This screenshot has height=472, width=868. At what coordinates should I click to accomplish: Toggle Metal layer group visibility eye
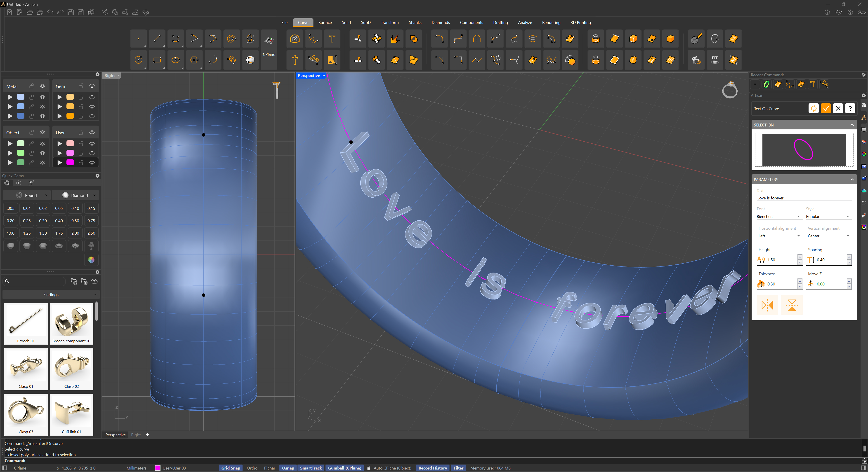(42, 86)
